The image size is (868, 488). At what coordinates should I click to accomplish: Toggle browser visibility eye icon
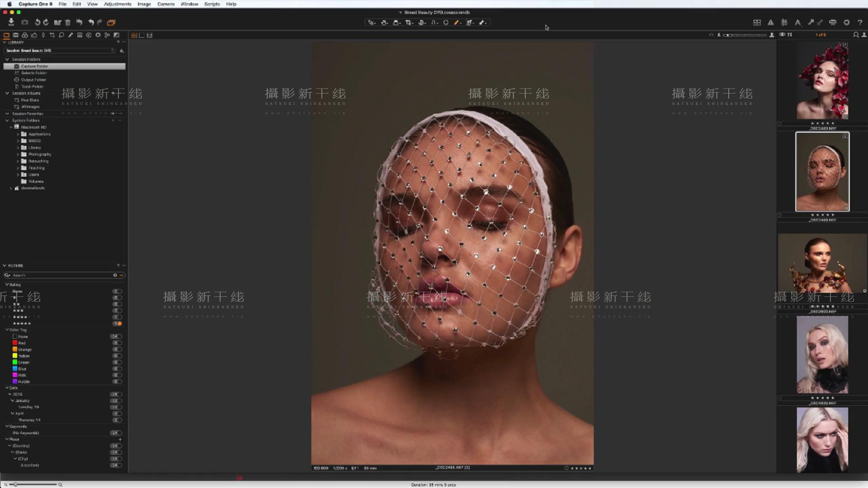pyautogui.click(x=782, y=35)
